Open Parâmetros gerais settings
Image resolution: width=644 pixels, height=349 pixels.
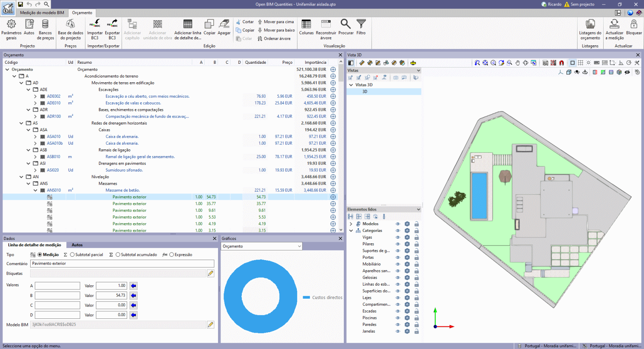click(11, 29)
